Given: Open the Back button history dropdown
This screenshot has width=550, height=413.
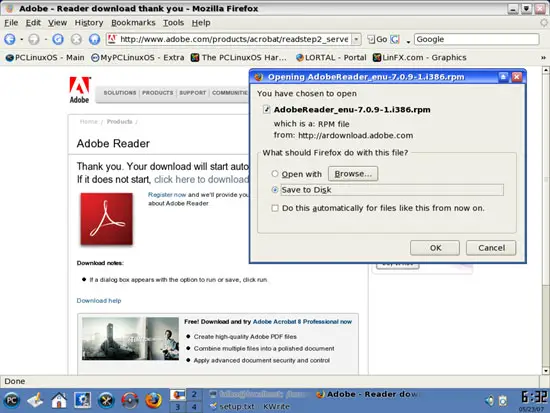Looking at the screenshot, I should pos(22,39).
